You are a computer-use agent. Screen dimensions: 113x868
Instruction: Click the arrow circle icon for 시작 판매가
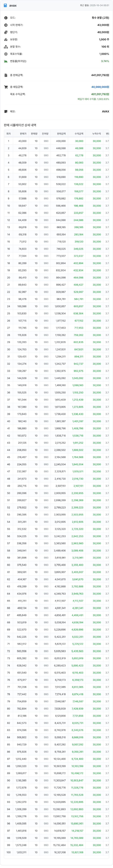[x=6, y=25]
